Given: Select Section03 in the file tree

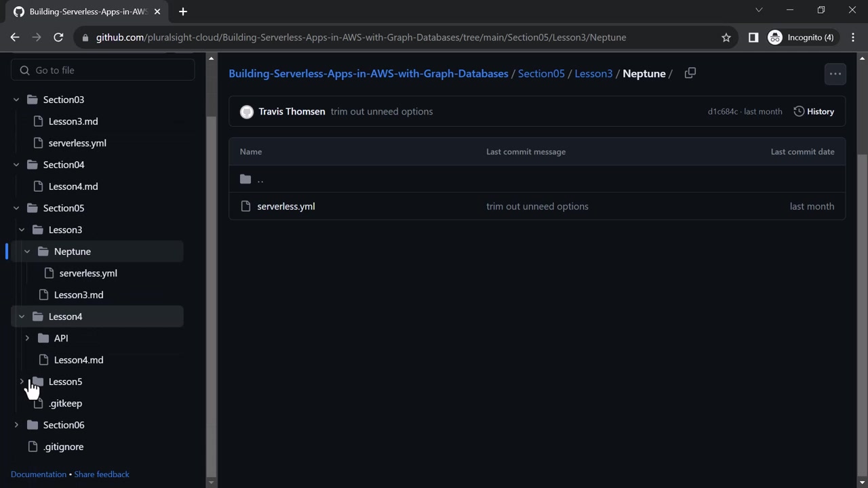Looking at the screenshot, I should coord(64,100).
